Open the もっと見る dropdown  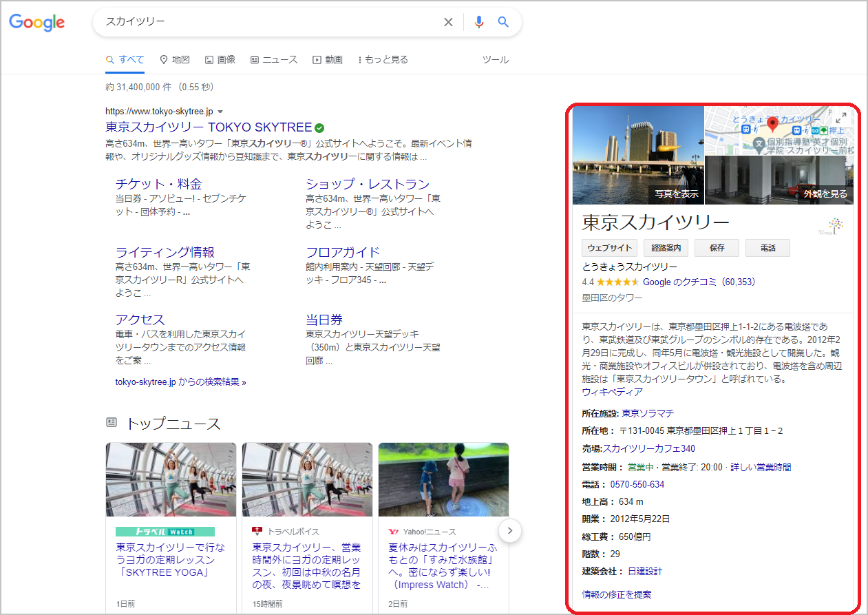[x=382, y=59]
